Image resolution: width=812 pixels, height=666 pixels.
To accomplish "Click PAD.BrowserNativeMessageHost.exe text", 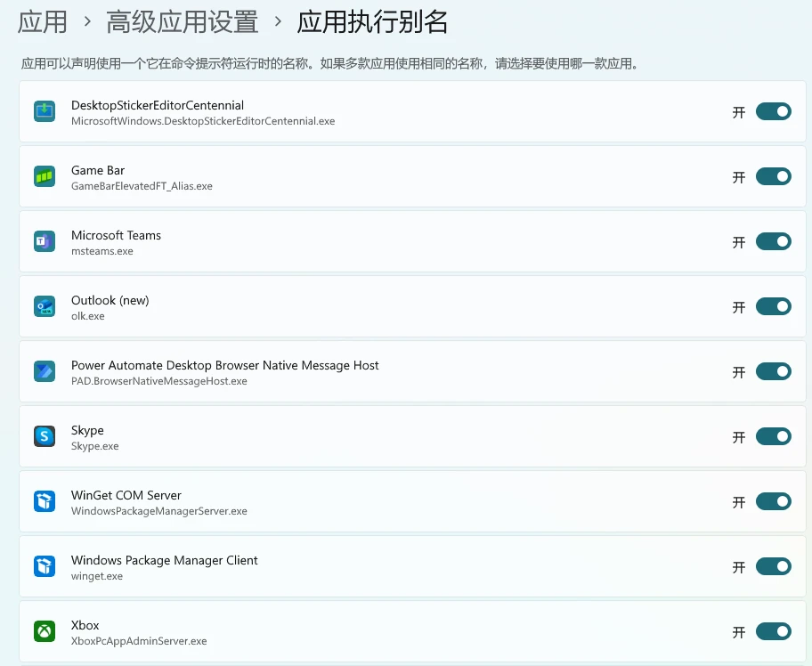I will tap(159, 381).
